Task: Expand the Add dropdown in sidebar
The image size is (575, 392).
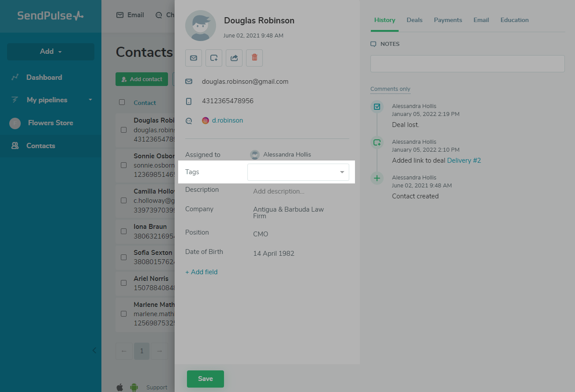Action: click(51, 52)
